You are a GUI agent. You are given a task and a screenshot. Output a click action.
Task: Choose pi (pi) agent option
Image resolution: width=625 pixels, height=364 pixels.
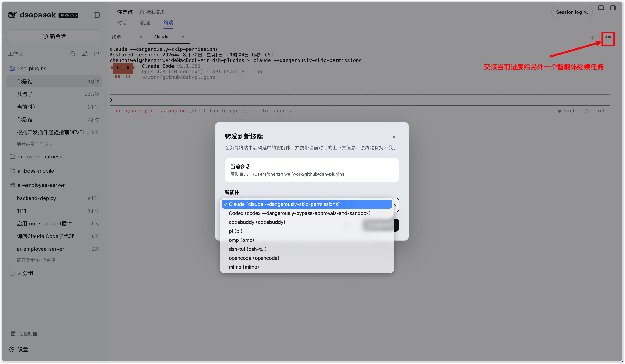pos(307,231)
